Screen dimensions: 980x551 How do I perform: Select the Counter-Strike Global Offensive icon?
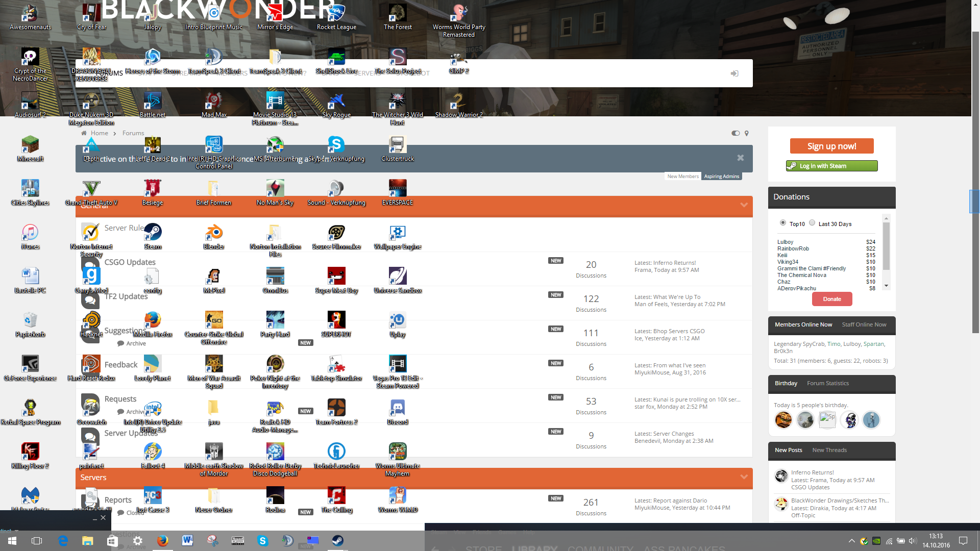coord(214,328)
